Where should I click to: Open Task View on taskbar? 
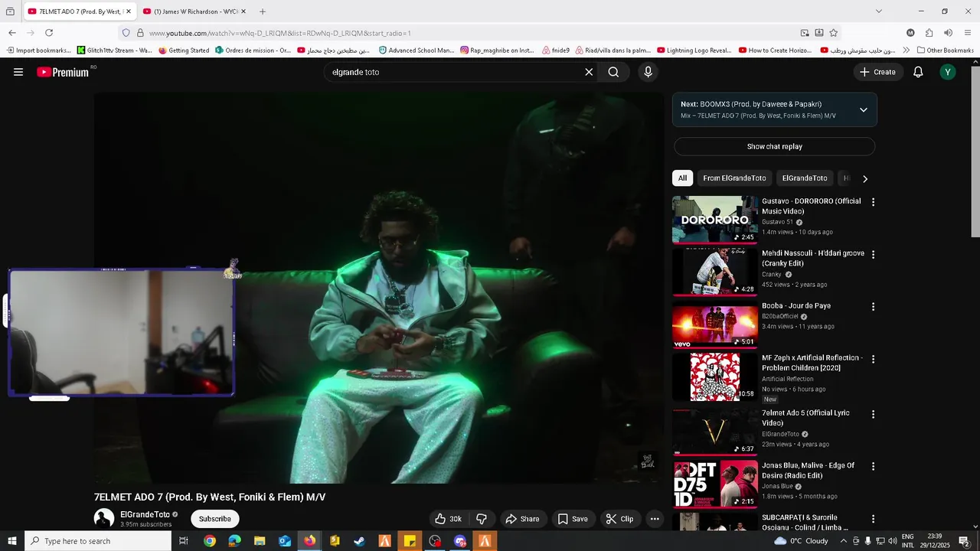point(184,541)
